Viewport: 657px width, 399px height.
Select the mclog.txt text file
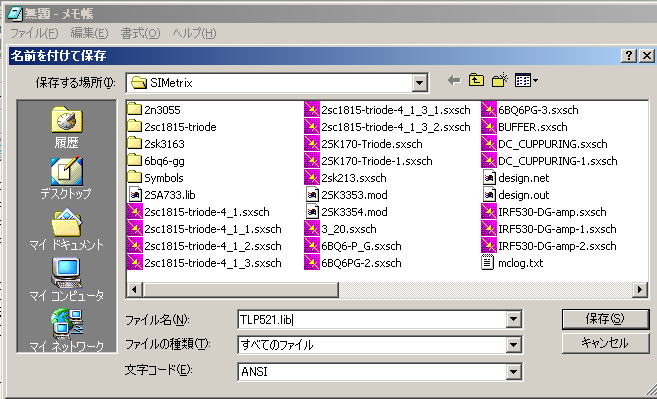point(512,263)
